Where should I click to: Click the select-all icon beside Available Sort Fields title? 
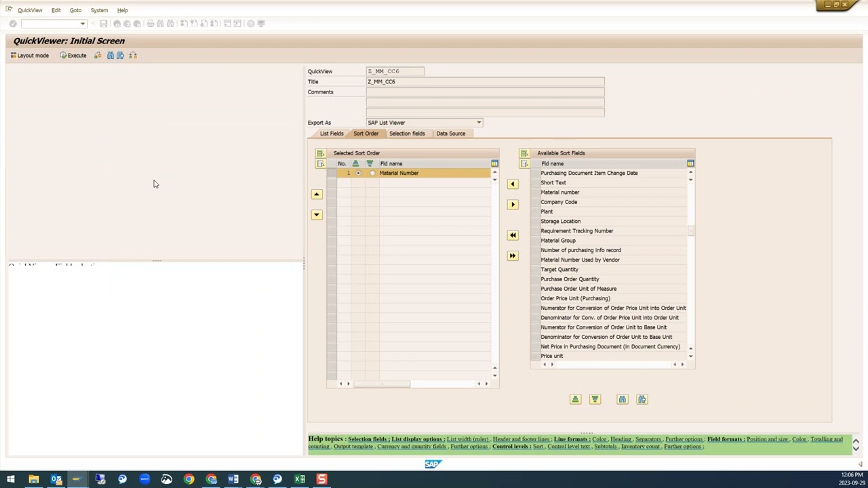[x=524, y=153]
